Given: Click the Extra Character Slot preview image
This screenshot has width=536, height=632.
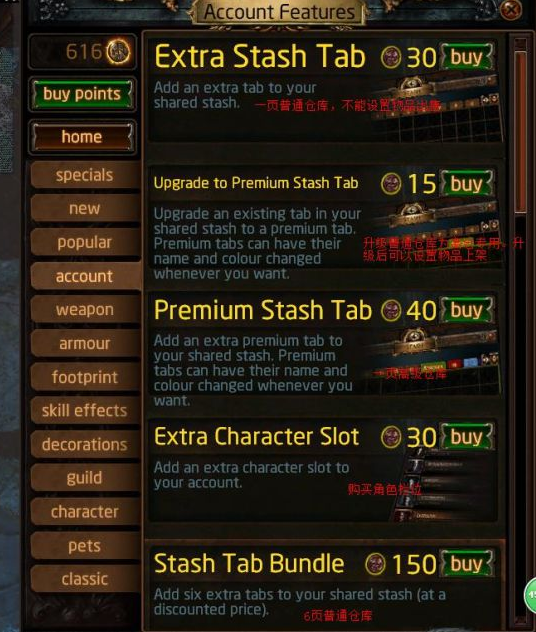Looking at the screenshot, I should tap(443, 486).
